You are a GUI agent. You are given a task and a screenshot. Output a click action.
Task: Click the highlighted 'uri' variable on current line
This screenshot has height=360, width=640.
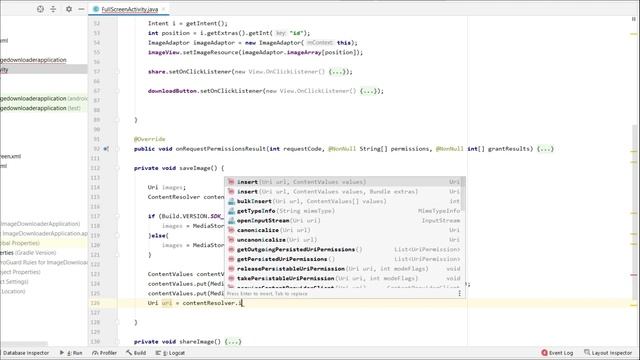click(x=167, y=303)
